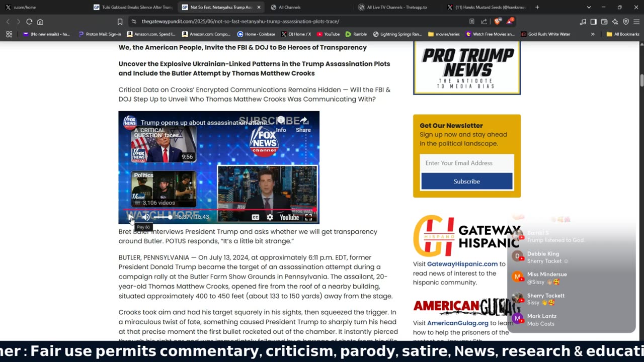The width and height of the screenshot is (644, 362).
Task: Follow the GatewayHispanic.com link
Action: point(462,264)
